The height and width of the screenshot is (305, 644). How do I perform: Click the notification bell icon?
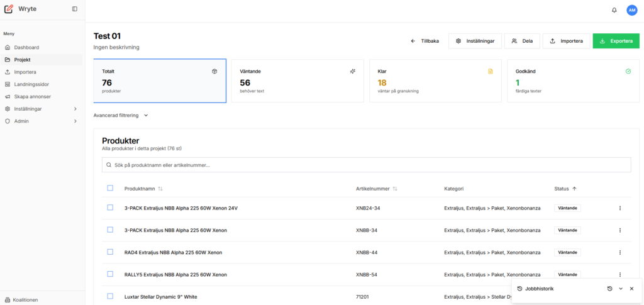click(x=614, y=10)
